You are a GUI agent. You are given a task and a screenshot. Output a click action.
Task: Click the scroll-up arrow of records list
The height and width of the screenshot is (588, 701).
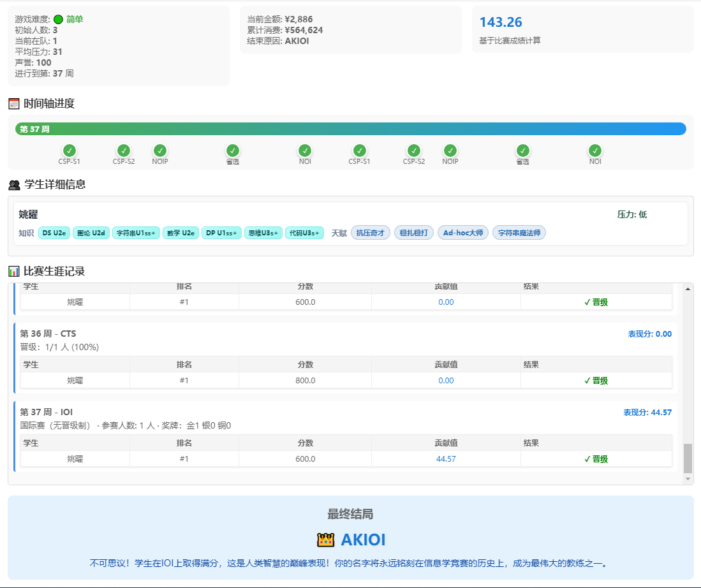(688, 289)
